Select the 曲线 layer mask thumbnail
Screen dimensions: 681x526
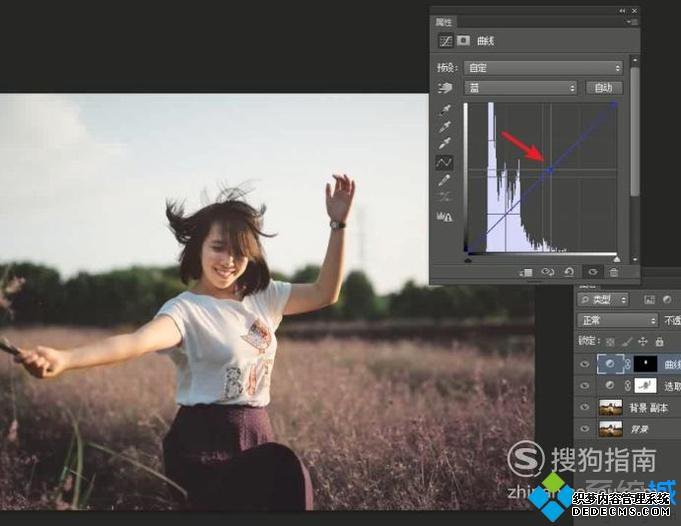point(647,364)
